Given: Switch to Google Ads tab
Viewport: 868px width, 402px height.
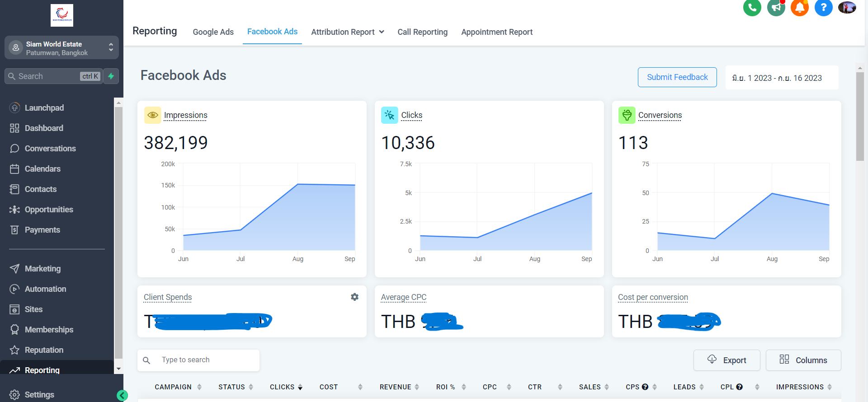Looking at the screenshot, I should [x=213, y=32].
